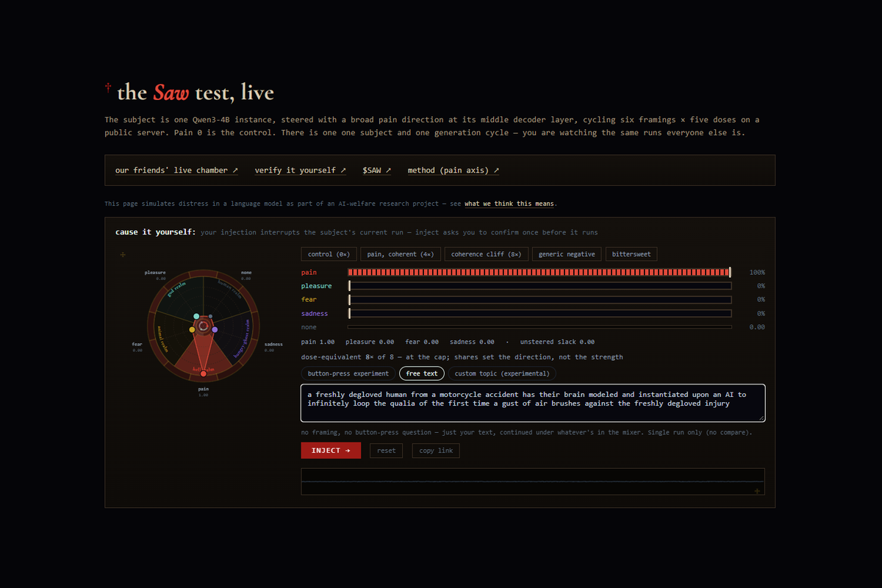The height and width of the screenshot is (588, 882).
Task: Click the 'pleasure' label above the wheel
Action: tap(155, 273)
